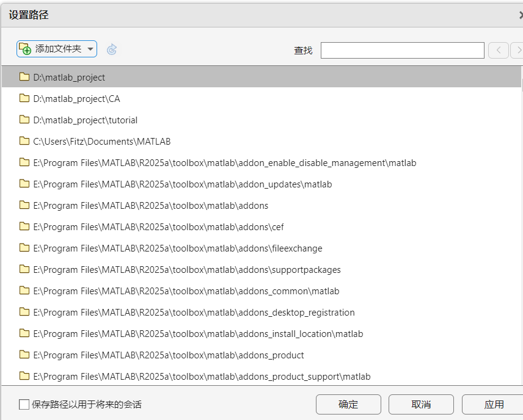Click the OK (确定) button
Screen dimensions: 523x420
[348, 404]
